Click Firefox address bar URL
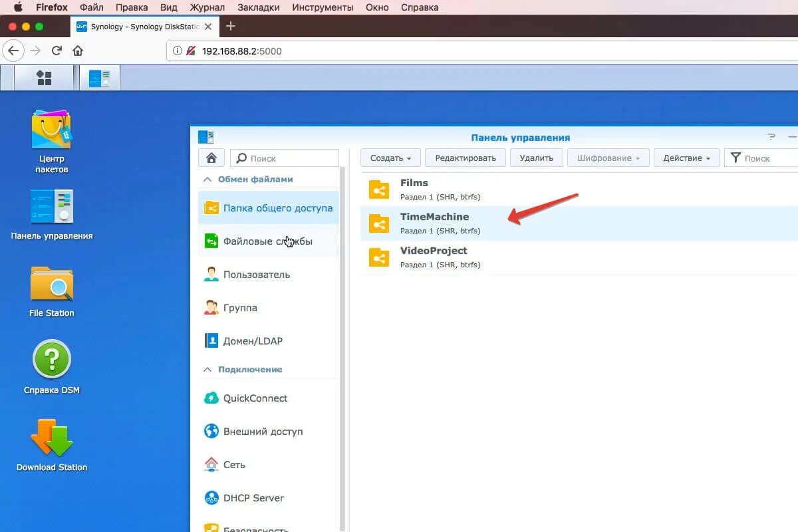 tap(241, 51)
